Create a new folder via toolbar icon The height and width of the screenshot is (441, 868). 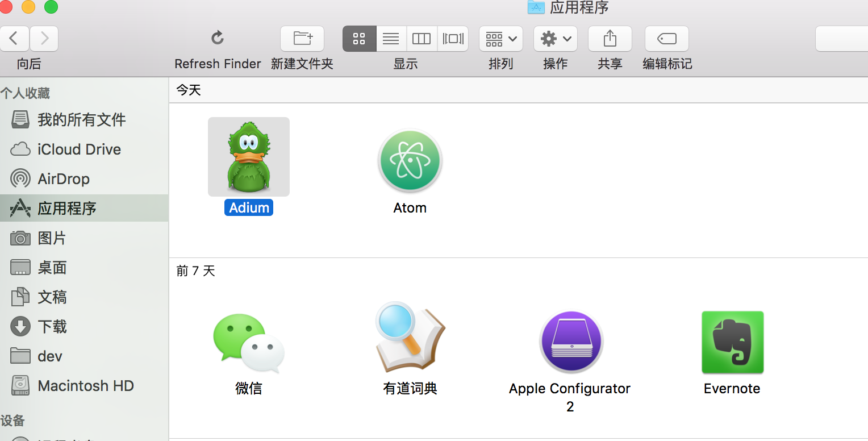(x=302, y=39)
